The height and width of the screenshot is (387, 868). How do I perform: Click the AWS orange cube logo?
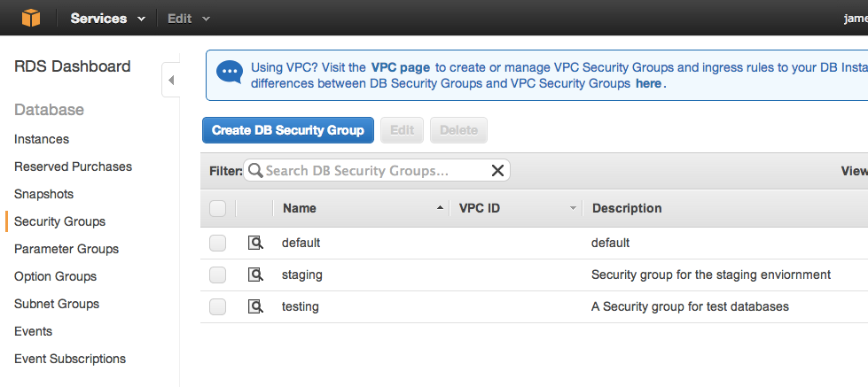click(31, 18)
